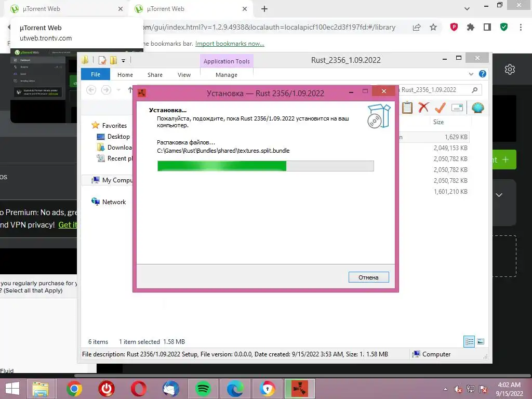Click the Rename icon in Explorer toolbar
Screen dimensions: 532x399
[457, 108]
